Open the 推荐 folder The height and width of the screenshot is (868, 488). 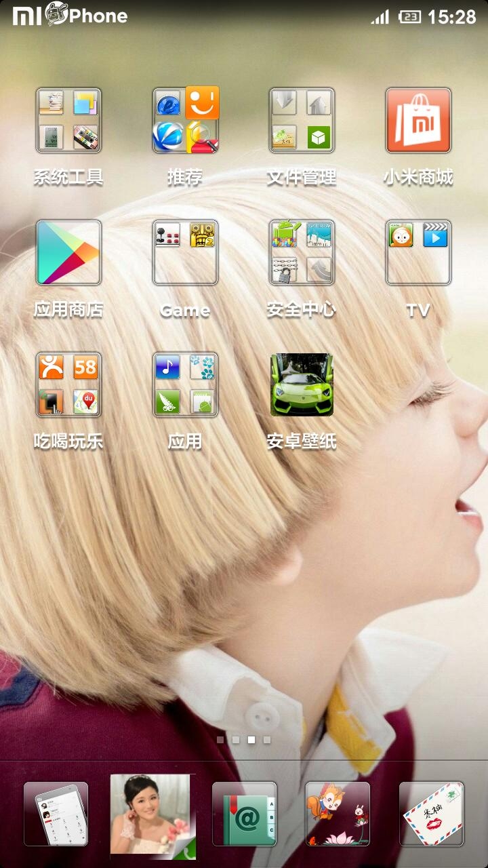pos(186,120)
